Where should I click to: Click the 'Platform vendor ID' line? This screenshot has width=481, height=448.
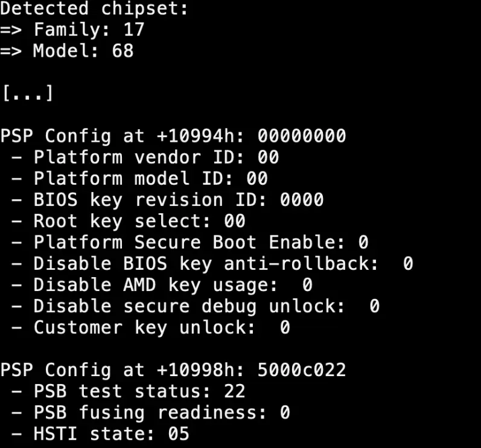point(145,158)
